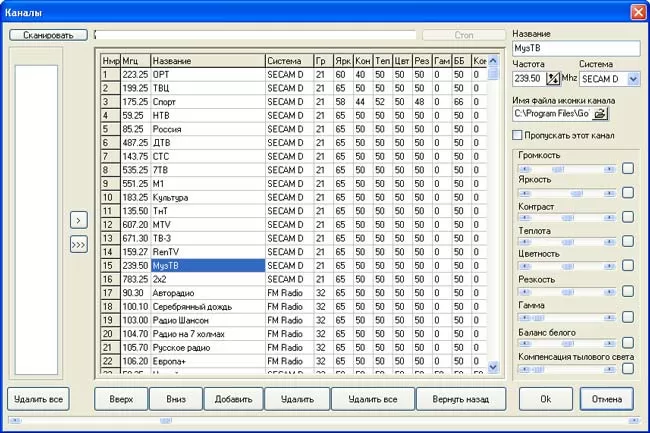Enable the Пропускать этот канал checkbox
This screenshot has height=433, width=650.
517,135
